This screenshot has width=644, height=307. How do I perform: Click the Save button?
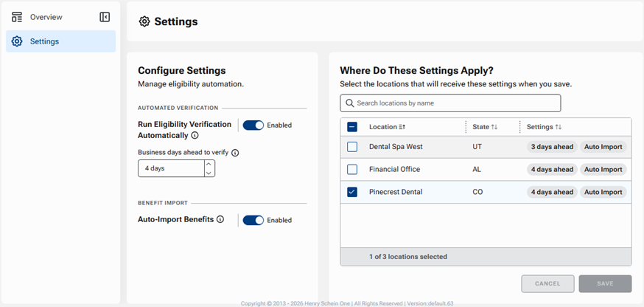click(x=605, y=283)
